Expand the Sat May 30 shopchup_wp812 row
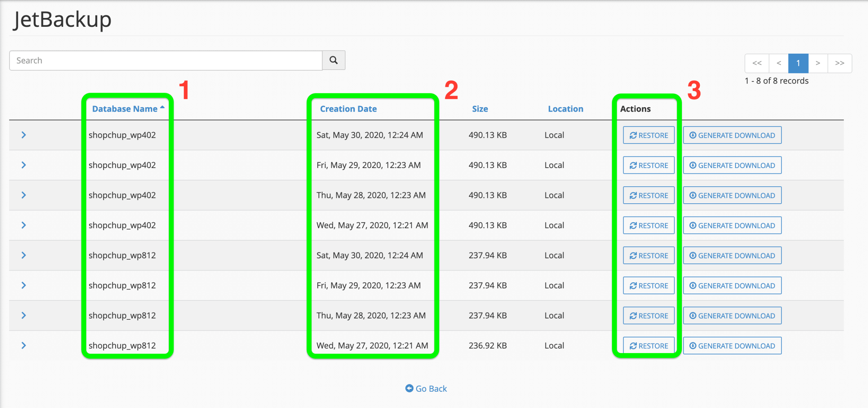Screen dimensions: 868x408 click(x=24, y=255)
